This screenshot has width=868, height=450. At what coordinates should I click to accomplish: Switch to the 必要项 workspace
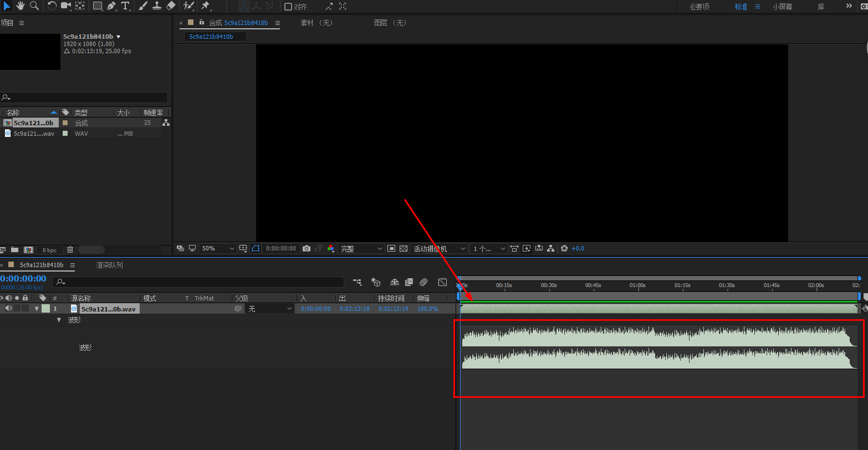[x=699, y=7]
